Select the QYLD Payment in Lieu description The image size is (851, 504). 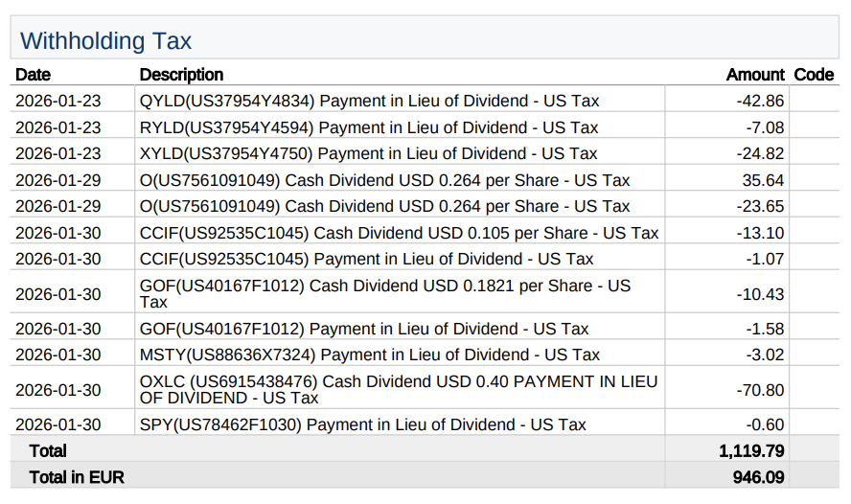[x=370, y=102]
